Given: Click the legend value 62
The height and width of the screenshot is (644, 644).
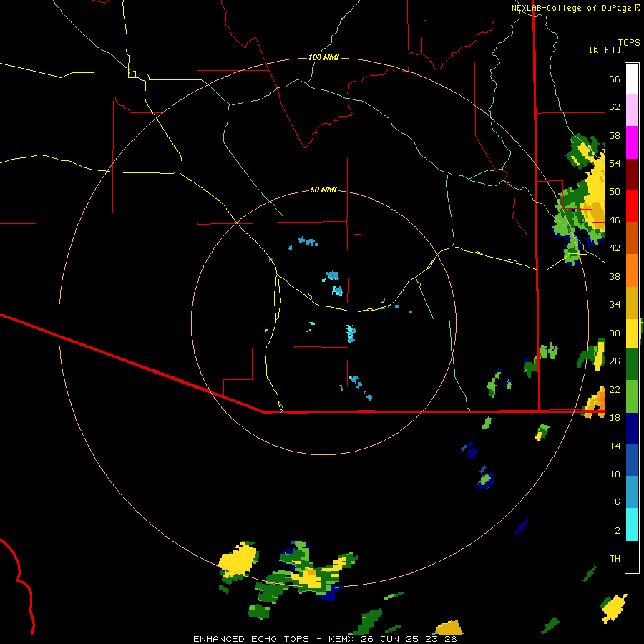Looking at the screenshot, I should tap(615, 107).
